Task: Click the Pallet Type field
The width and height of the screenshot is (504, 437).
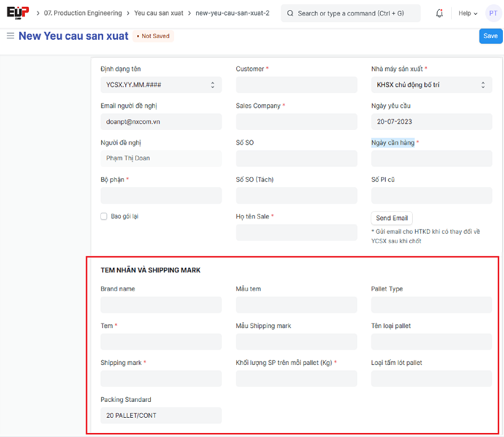Action: (431, 305)
